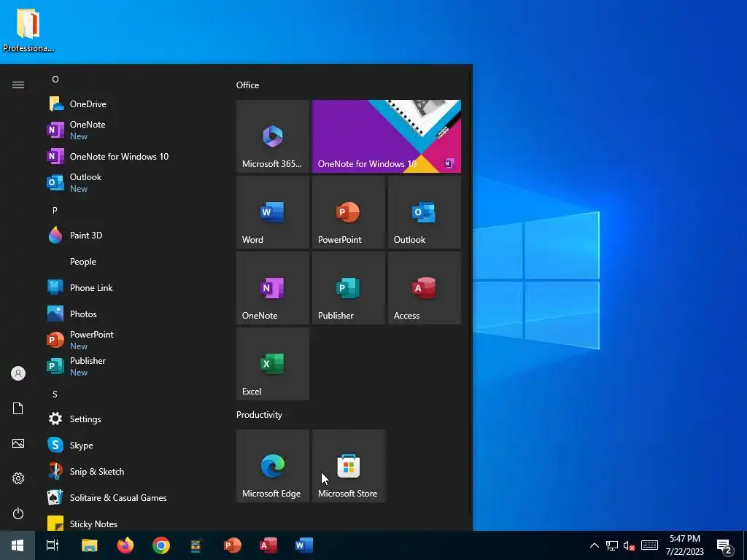Image resolution: width=747 pixels, height=560 pixels.
Task: Launch Solitaire & Casual Games
Action: pos(133,497)
